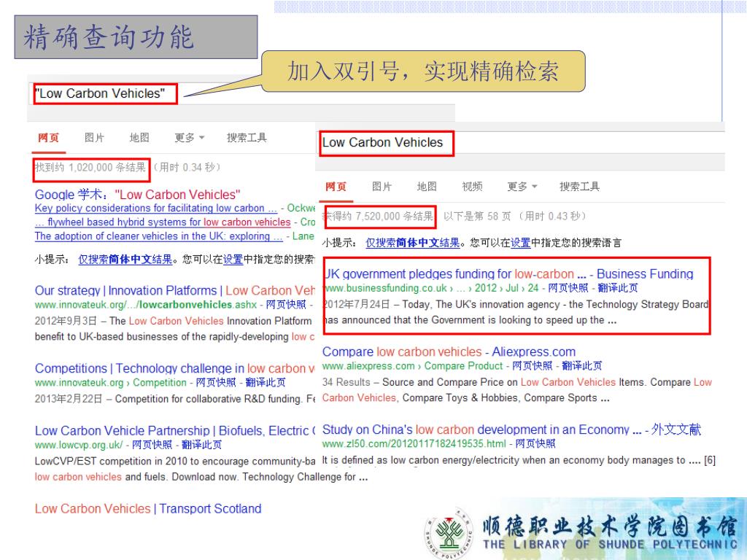Switch to the 视频 tab

[472, 186]
